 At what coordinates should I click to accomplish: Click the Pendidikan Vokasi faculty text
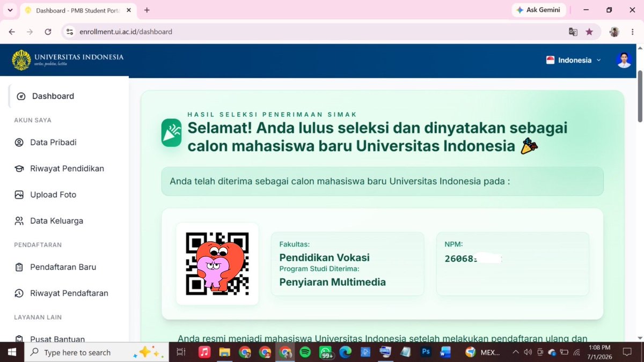324,257
